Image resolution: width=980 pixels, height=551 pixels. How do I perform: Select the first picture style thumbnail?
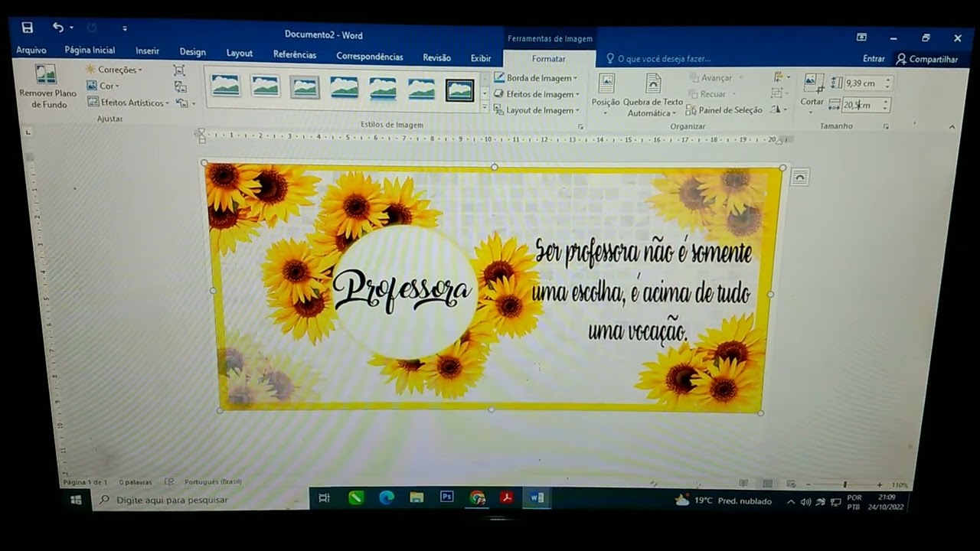tap(225, 85)
